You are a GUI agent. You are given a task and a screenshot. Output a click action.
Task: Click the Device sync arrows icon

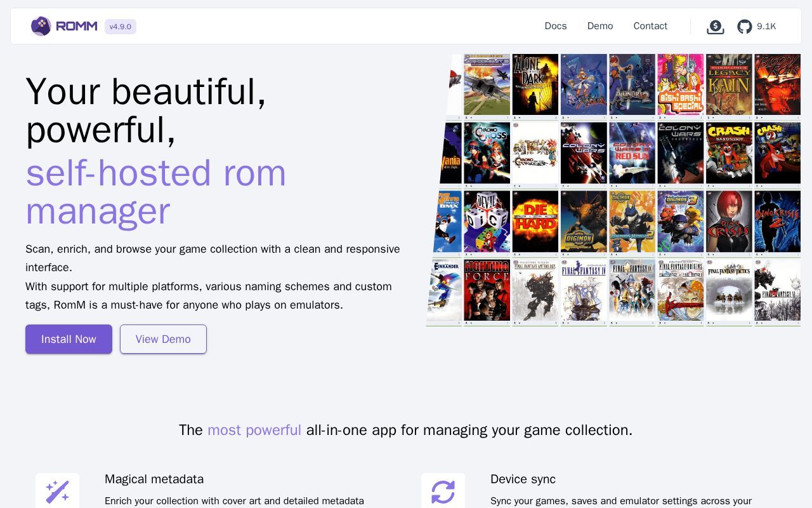pyautogui.click(x=443, y=491)
